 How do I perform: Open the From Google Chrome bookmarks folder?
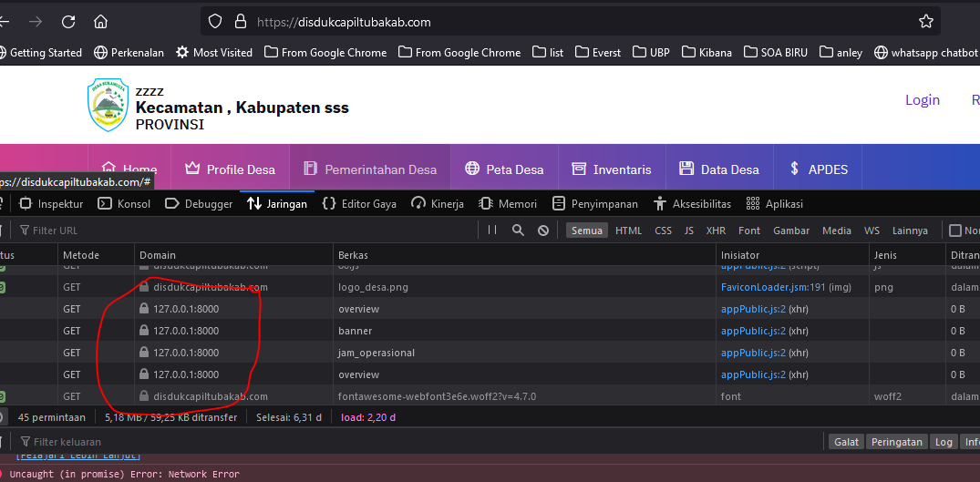(x=325, y=53)
